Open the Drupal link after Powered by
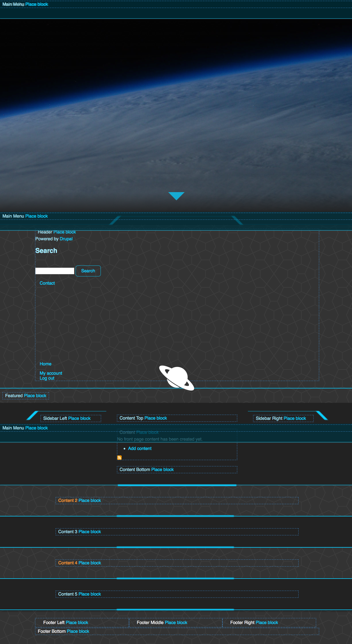Screen dimensions: 352x644 66,239
